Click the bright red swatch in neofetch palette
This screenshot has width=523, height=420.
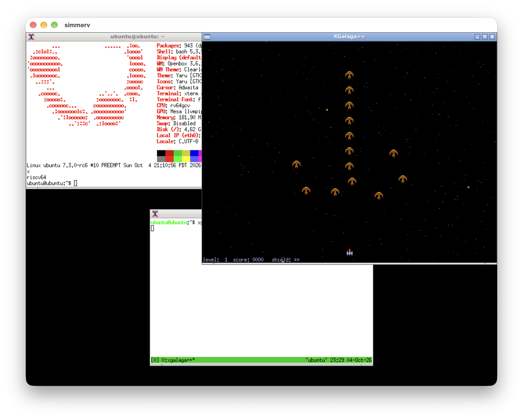coord(170,159)
